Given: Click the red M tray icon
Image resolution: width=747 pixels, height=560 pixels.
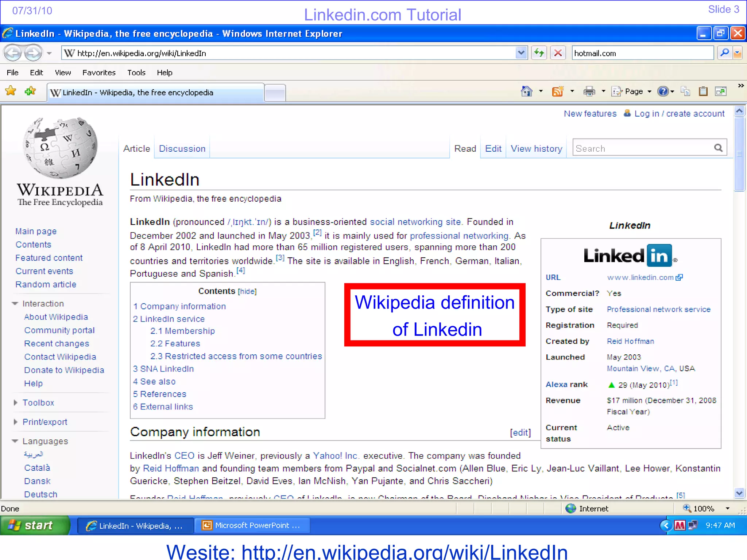Looking at the screenshot, I should click(680, 525).
